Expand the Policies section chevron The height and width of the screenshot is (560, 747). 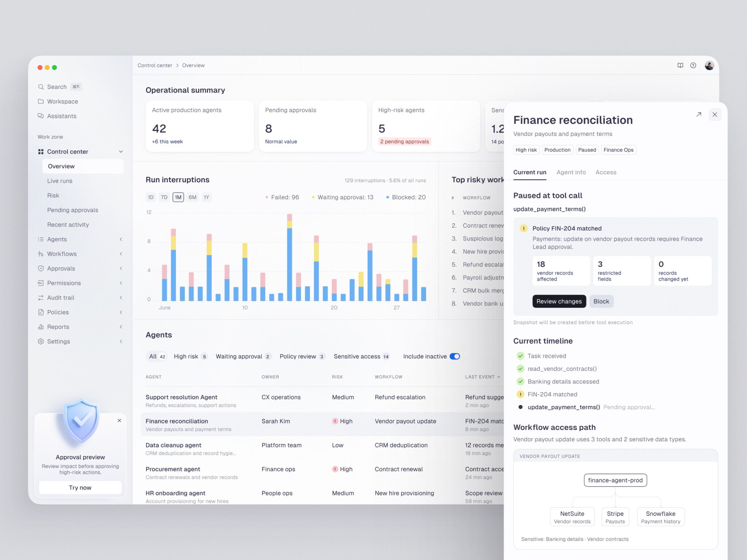click(x=121, y=312)
